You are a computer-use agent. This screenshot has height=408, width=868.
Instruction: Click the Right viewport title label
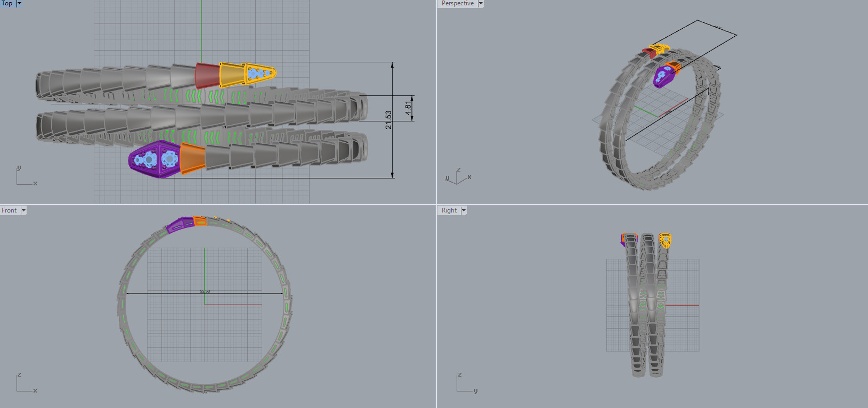click(449, 210)
